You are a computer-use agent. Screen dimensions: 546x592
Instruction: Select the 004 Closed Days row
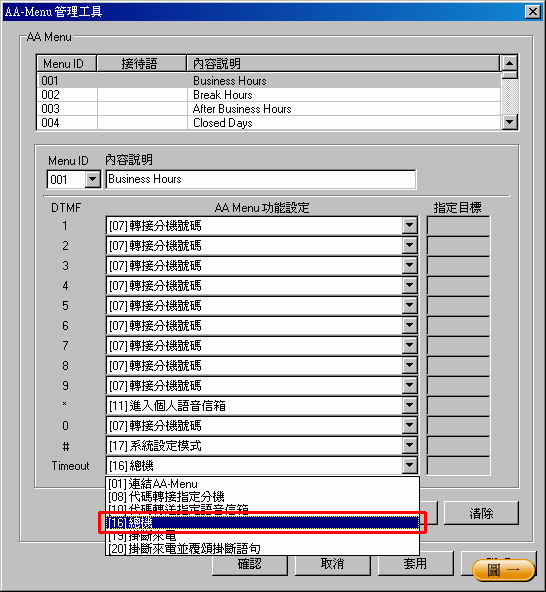(269, 123)
